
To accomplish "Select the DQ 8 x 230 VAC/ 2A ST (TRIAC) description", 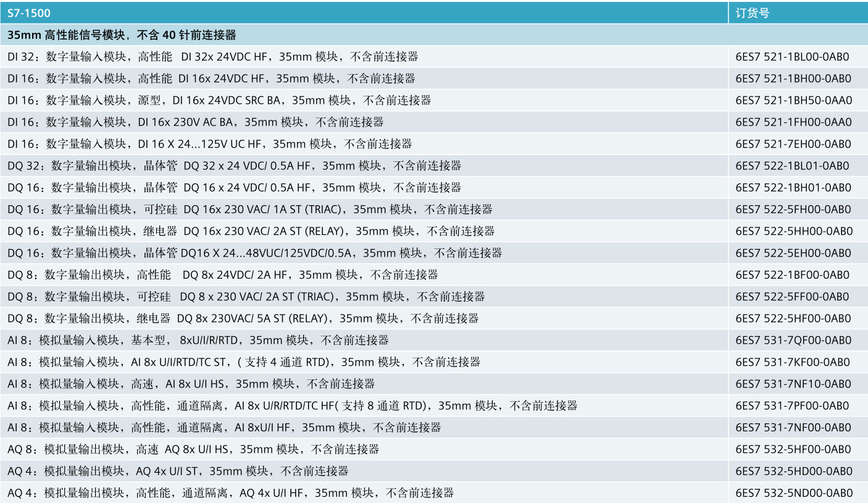I will tap(246, 297).
